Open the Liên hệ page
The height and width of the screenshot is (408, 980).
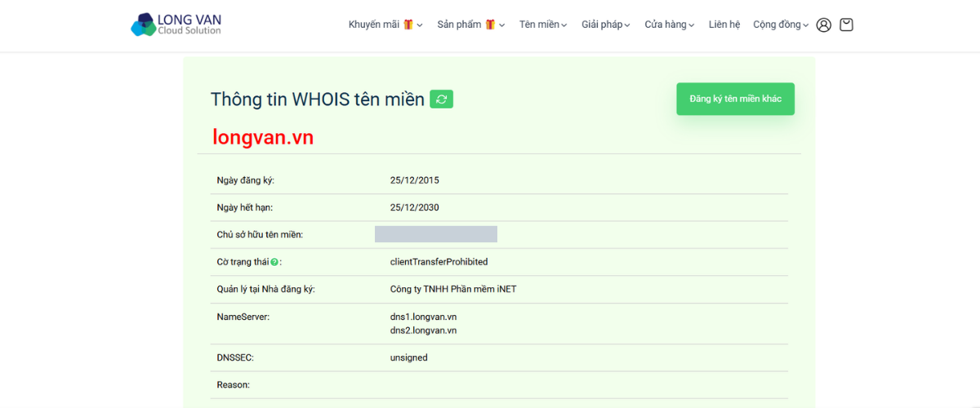(x=724, y=24)
